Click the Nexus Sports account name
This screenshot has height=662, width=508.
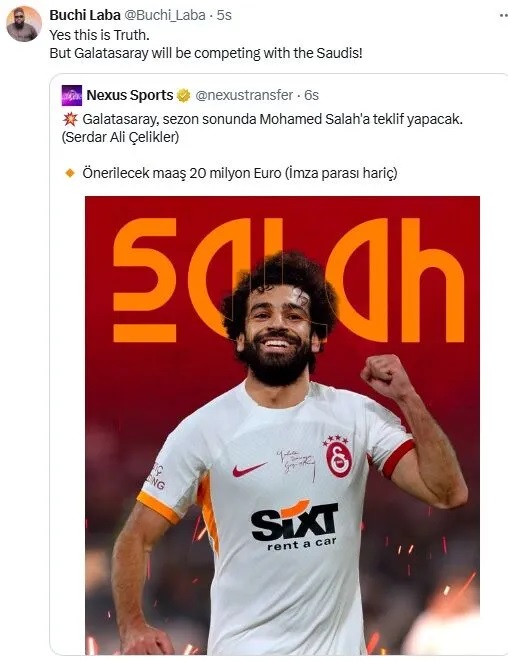(x=130, y=95)
